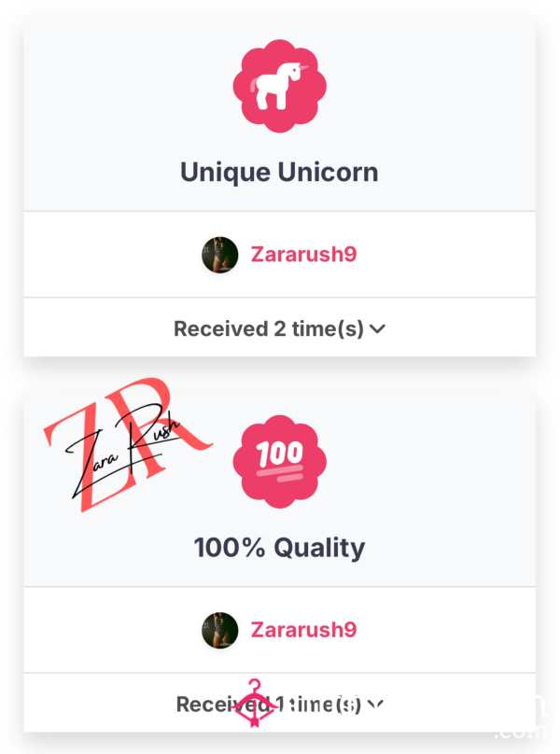
Task: Open Zararush9 link under Unique Unicorn
Action: point(303,255)
